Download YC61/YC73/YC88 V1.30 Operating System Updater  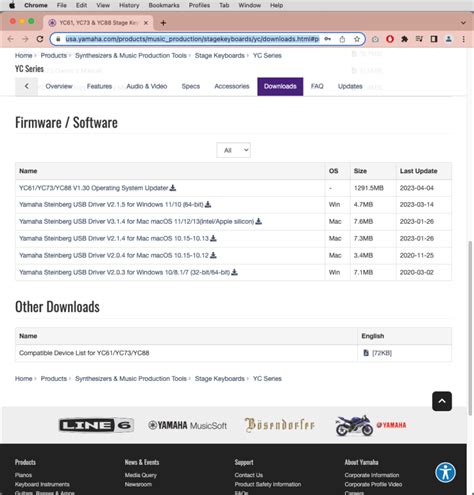click(173, 188)
